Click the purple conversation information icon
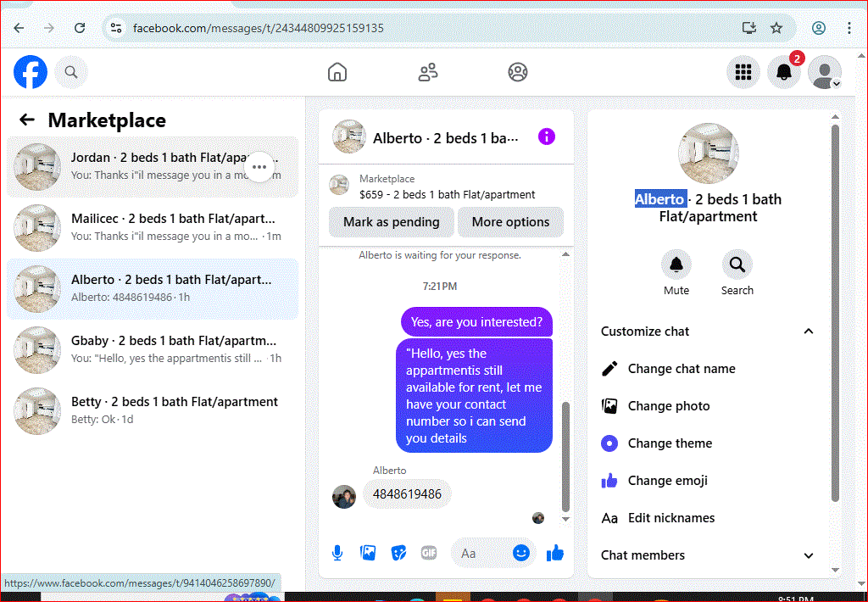 pos(547,137)
